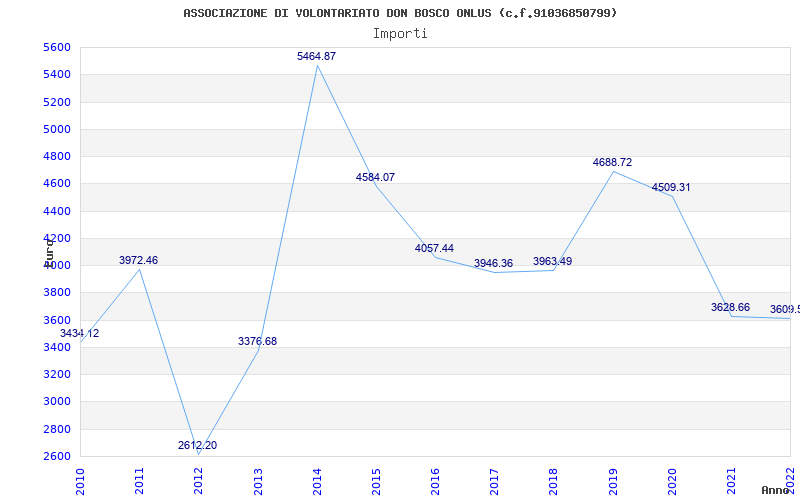Click the 2016 x-axis year label
800x500 pixels.
coord(436,482)
